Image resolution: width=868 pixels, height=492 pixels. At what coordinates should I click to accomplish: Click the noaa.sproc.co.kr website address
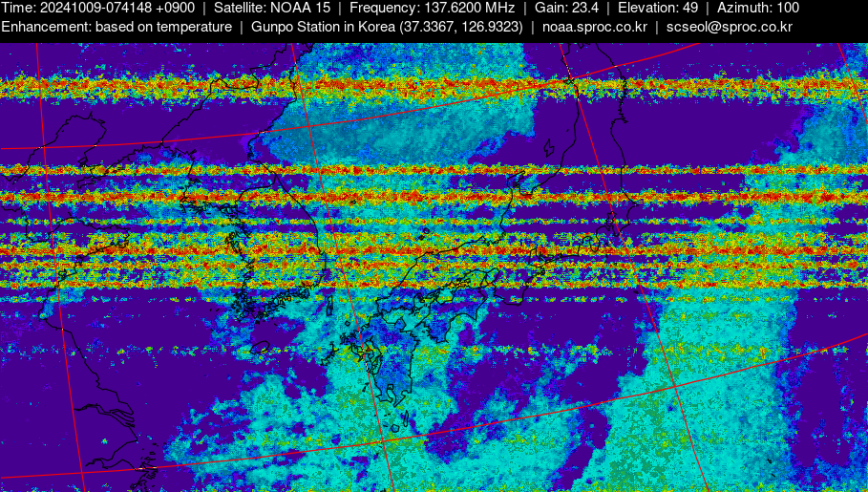click(594, 27)
